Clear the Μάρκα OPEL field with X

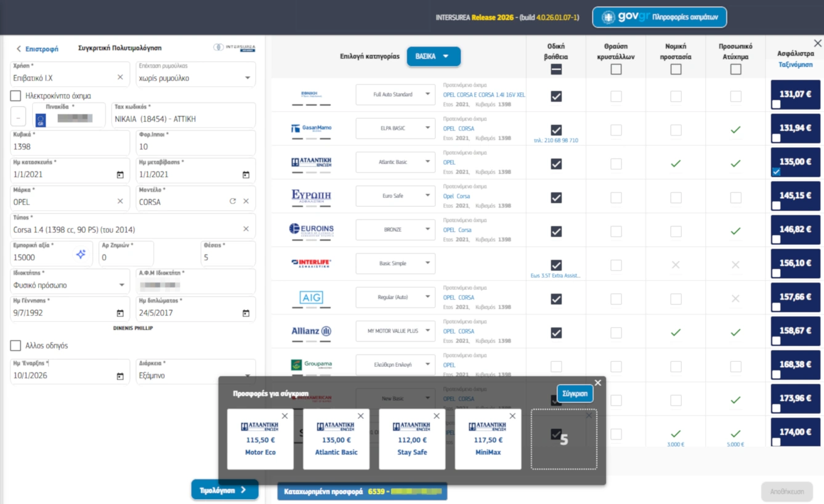click(x=120, y=201)
